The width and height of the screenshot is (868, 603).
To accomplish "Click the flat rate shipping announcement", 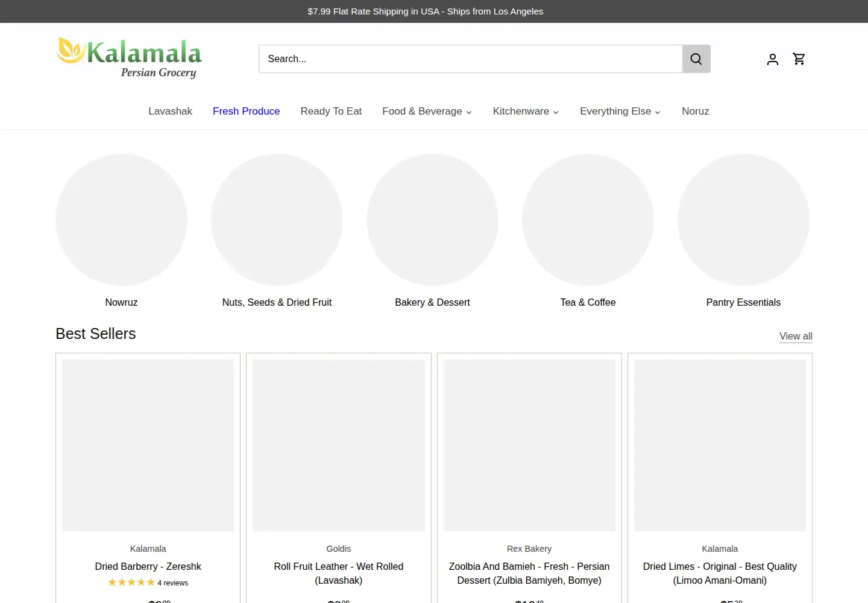I will point(426,11).
